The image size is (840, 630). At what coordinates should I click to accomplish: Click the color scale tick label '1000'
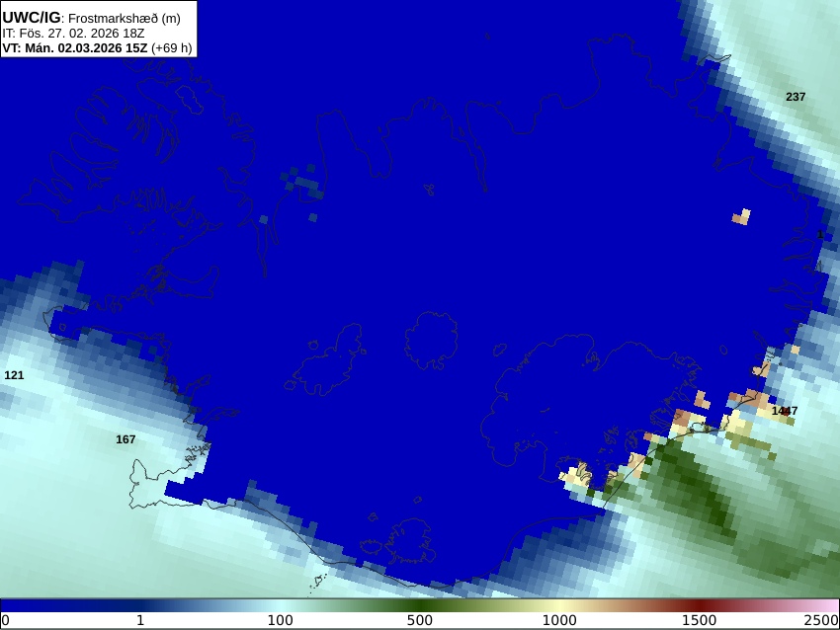pyautogui.click(x=559, y=620)
